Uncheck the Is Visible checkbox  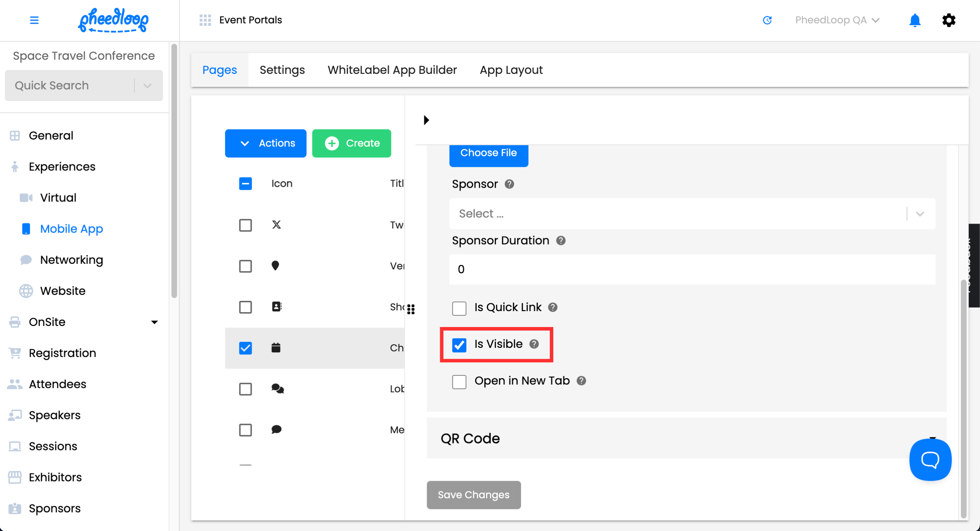click(x=459, y=345)
